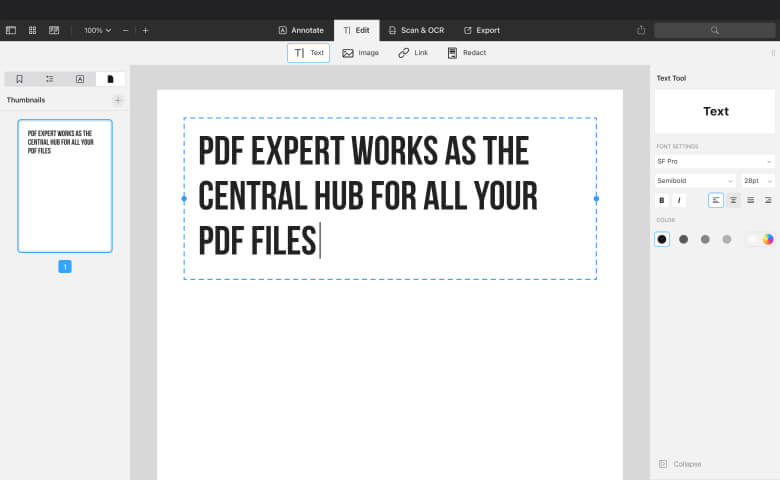Image resolution: width=780 pixels, height=480 pixels.
Task: Pick the black color swatch
Action: [x=662, y=239]
